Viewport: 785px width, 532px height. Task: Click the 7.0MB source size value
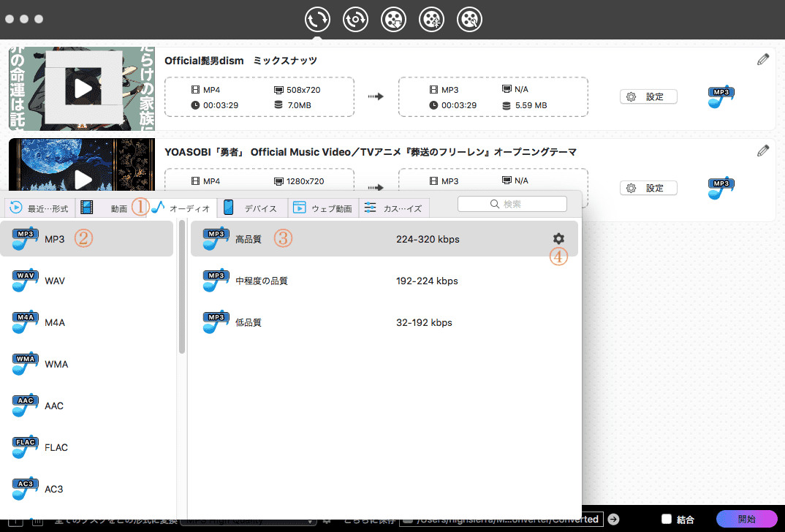299,105
